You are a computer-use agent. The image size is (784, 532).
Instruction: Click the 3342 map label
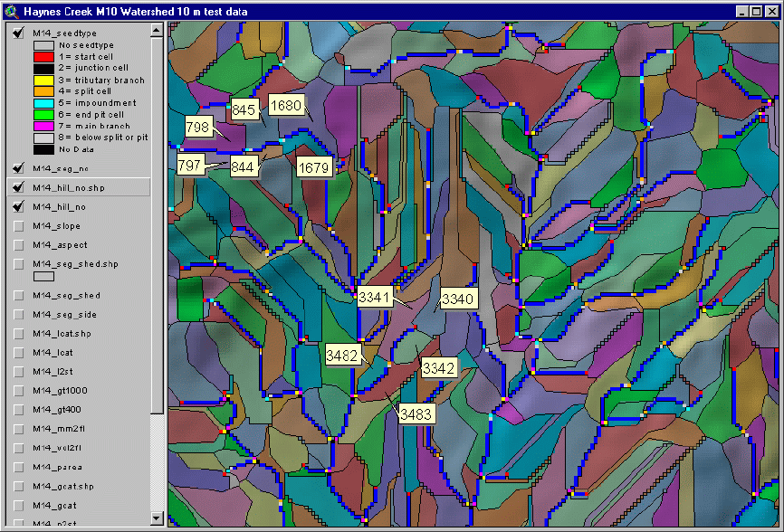[x=438, y=368]
